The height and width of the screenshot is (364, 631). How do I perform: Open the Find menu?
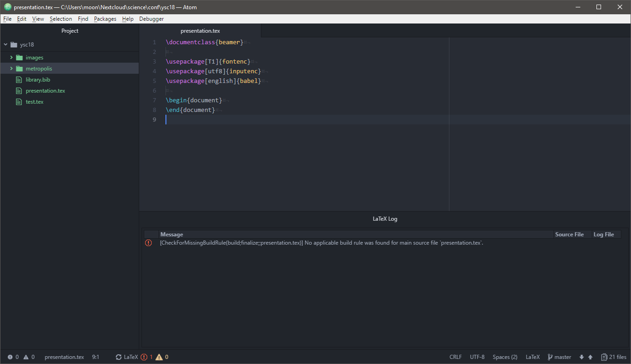83,19
